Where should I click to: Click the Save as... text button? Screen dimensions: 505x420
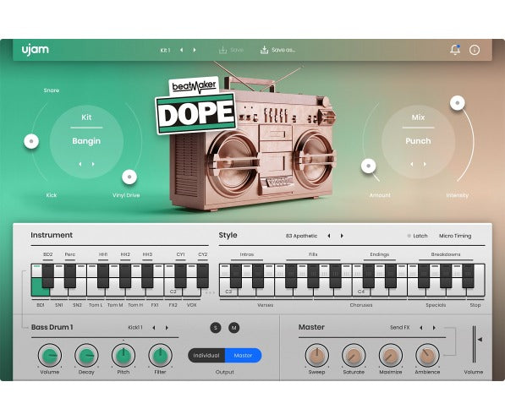[x=283, y=50]
